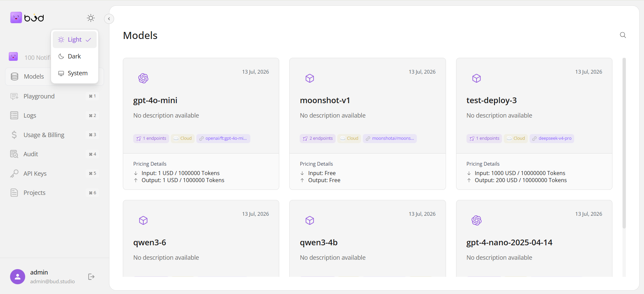Click the 2 endpoints tag on moonshot-v1
Viewport: 644px width, 294px height.
(x=318, y=138)
